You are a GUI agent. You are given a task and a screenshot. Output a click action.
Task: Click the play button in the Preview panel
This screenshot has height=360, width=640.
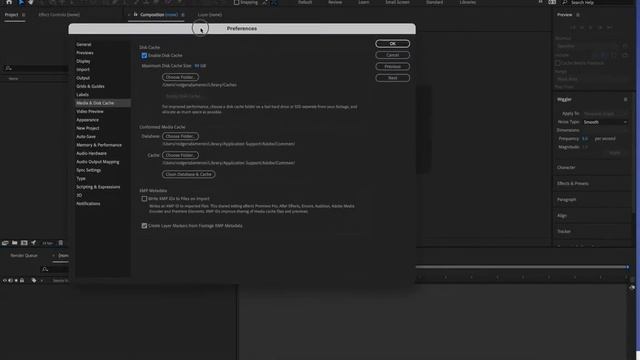tap(591, 27)
